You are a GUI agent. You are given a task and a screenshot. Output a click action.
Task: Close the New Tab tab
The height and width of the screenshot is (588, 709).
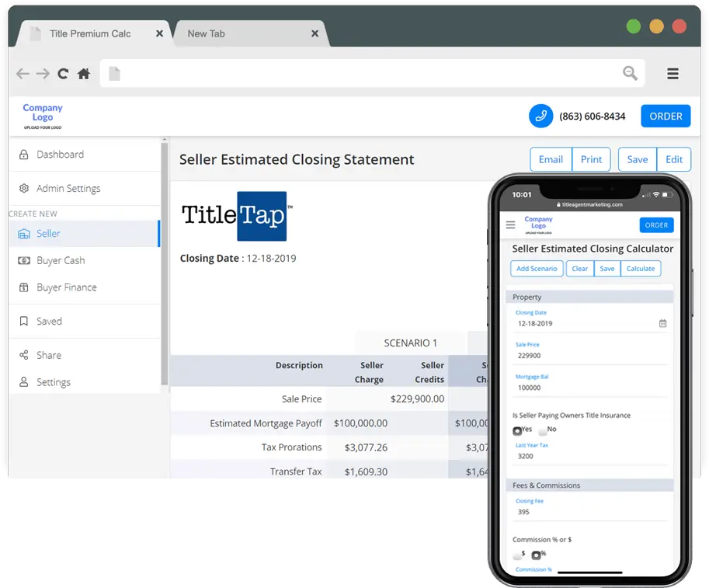315,33
